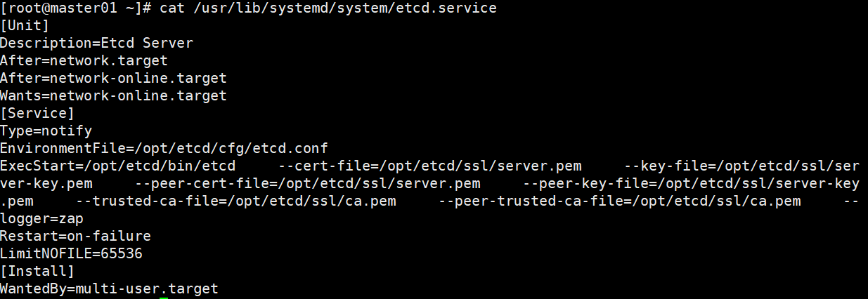Click the After=network-online.target line

(x=113, y=79)
